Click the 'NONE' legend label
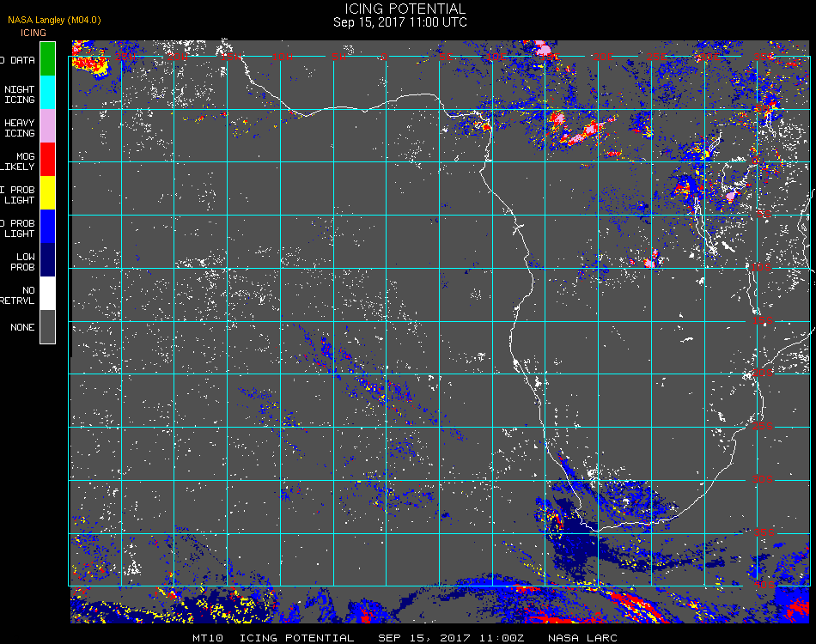Image resolution: width=816 pixels, height=644 pixels. [22, 327]
